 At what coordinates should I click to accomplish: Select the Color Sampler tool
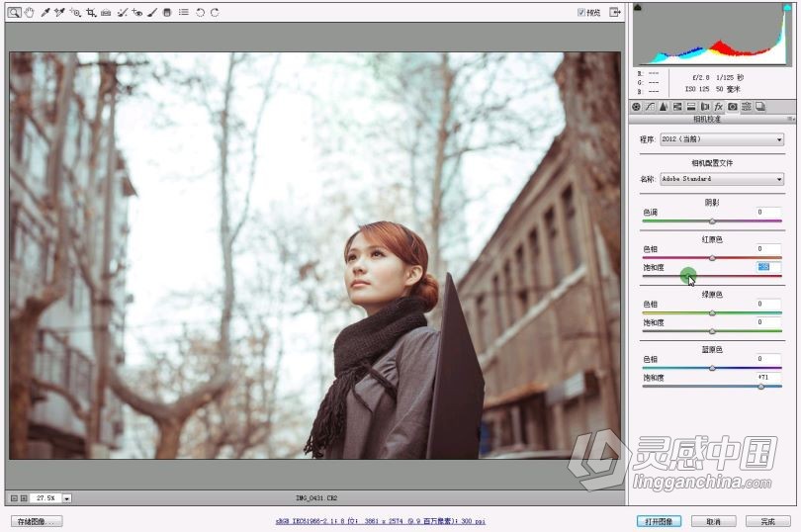click(x=59, y=12)
